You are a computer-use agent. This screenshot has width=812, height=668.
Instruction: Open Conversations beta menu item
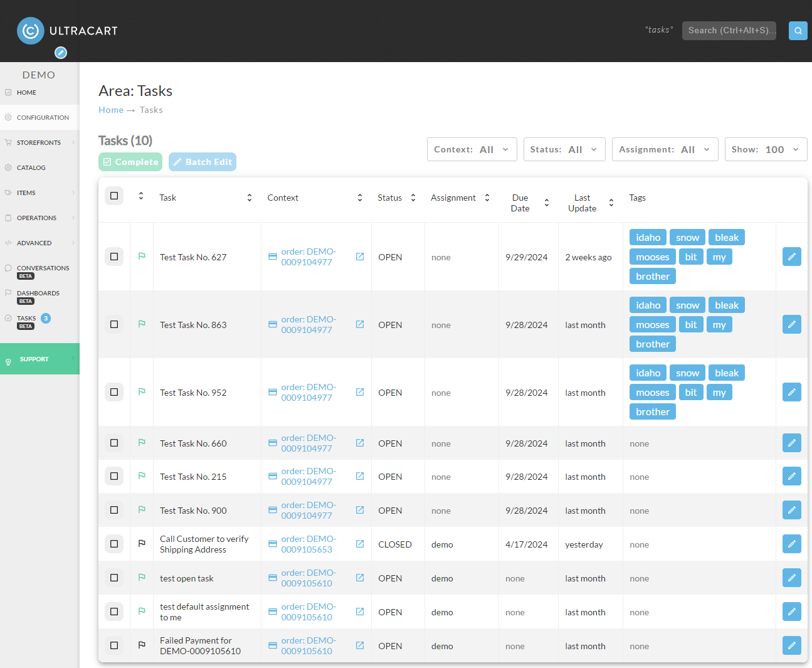coord(40,271)
